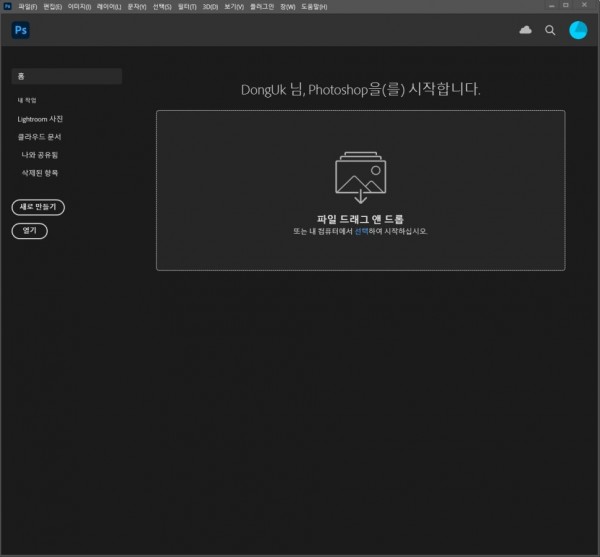Open the cloud sync status icon
Viewport: 600px width, 557px height.
pyautogui.click(x=525, y=30)
